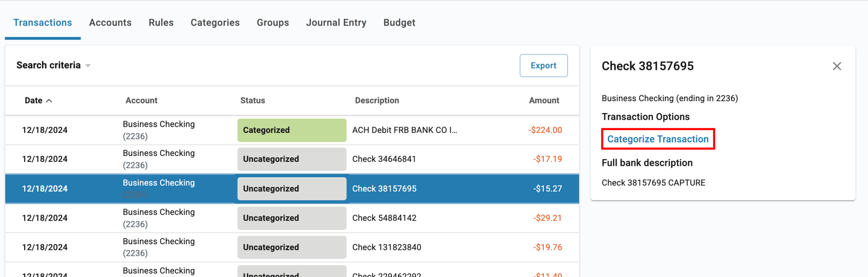This screenshot has height=277, width=868.
Task: Export the transactions list
Action: click(543, 66)
